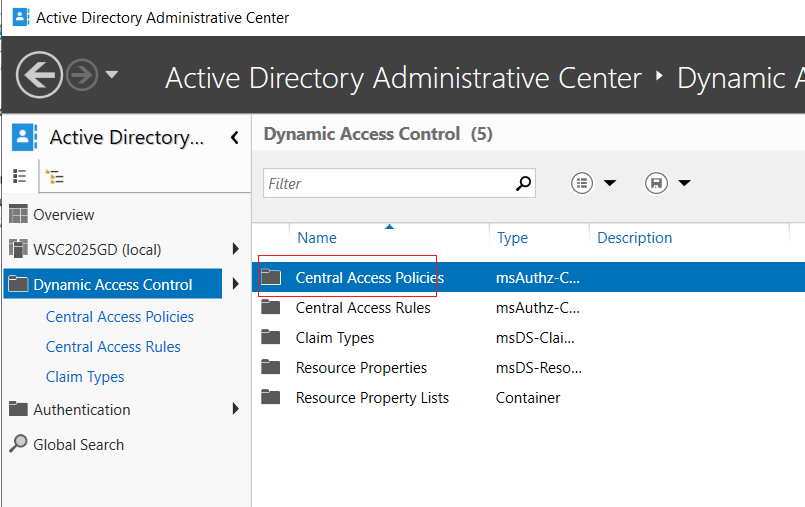805x507 pixels.
Task: Open the Claim Types sidebar link
Action: 85,377
